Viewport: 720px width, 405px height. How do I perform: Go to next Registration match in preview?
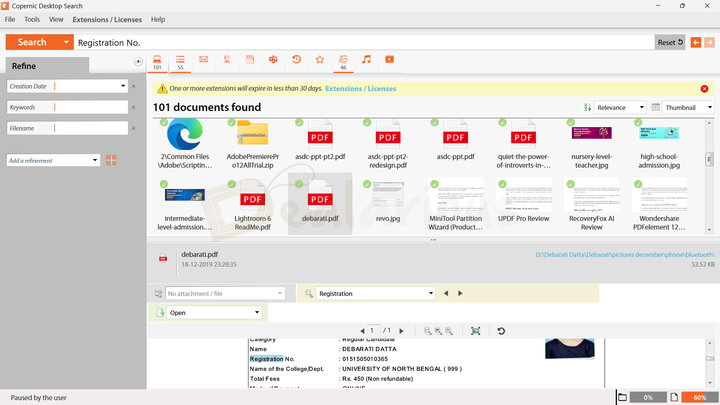460,293
